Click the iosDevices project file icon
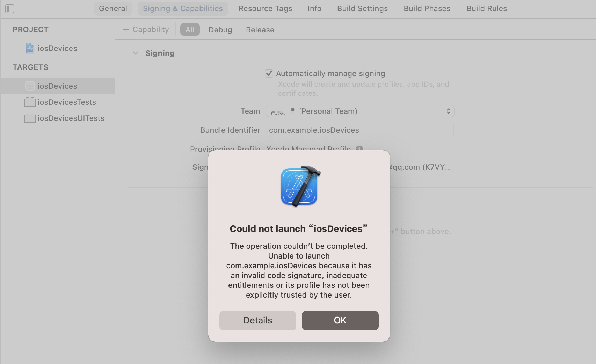The width and height of the screenshot is (596, 364). 30,48
